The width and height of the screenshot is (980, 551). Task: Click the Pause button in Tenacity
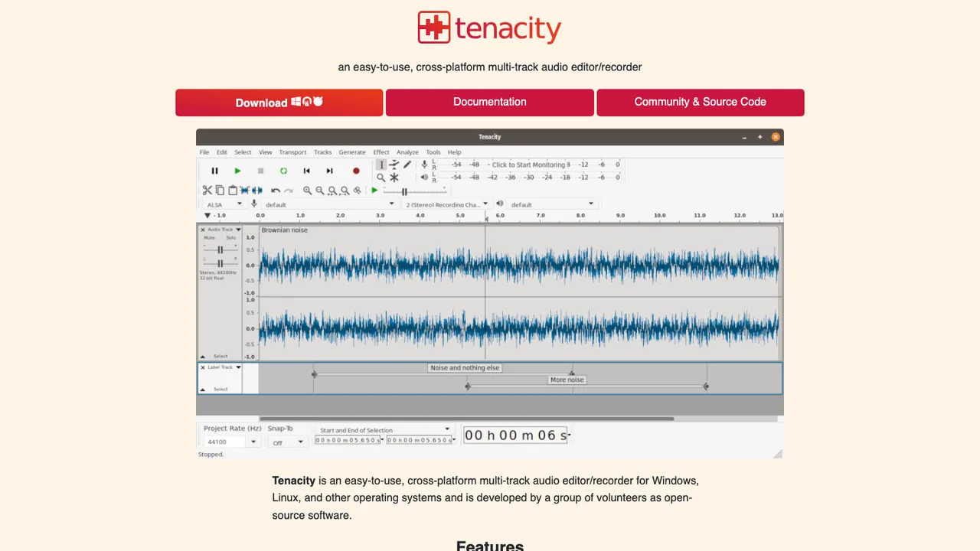pos(214,171)
